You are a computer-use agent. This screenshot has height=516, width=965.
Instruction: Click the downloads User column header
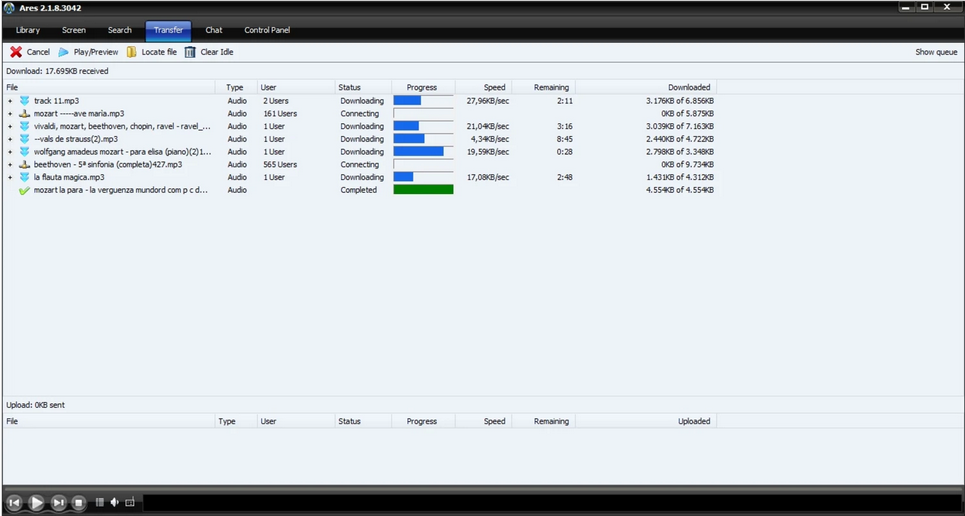(x=295, y=87)
